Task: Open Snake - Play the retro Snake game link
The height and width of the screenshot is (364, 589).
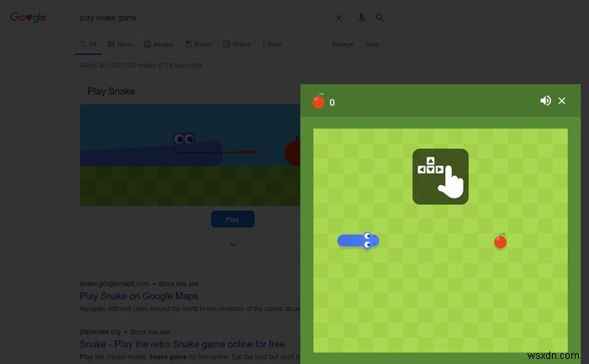Action: 183,344
